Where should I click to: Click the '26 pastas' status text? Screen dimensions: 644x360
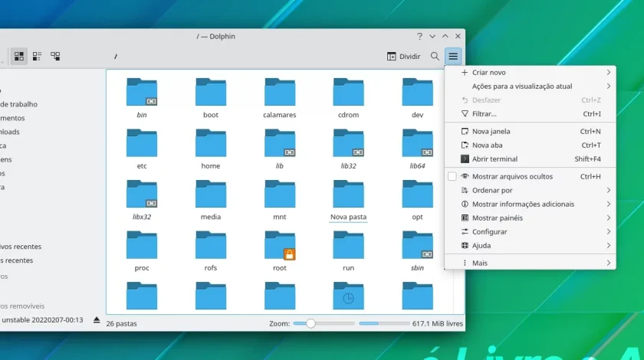[x=122, y=323]
